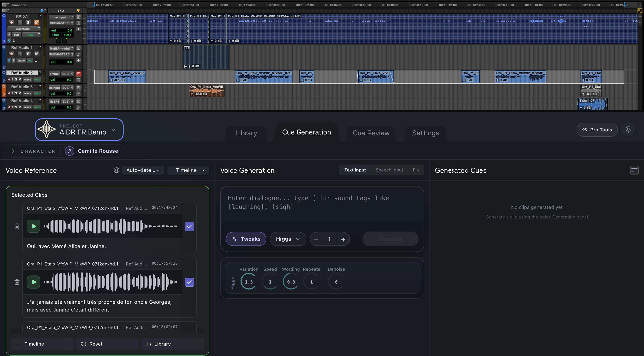Click the Pro Tools link button

tap(597, 130)
